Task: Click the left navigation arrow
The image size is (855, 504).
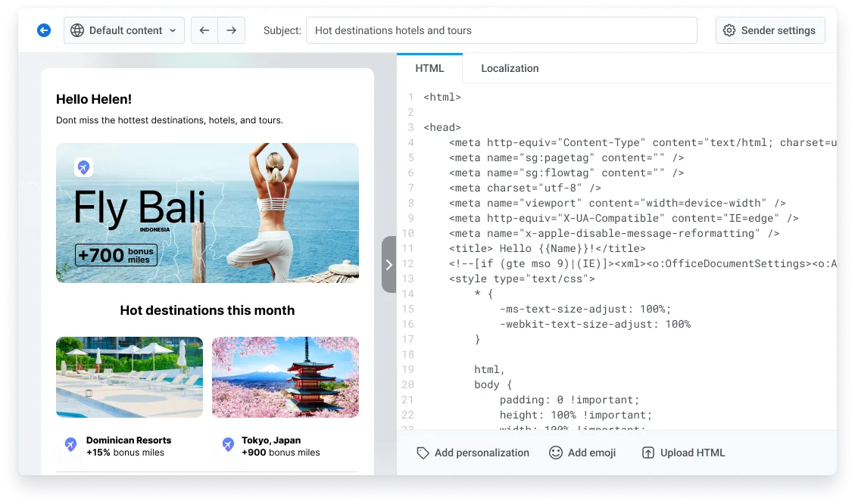Action: (x=204, y=30)
